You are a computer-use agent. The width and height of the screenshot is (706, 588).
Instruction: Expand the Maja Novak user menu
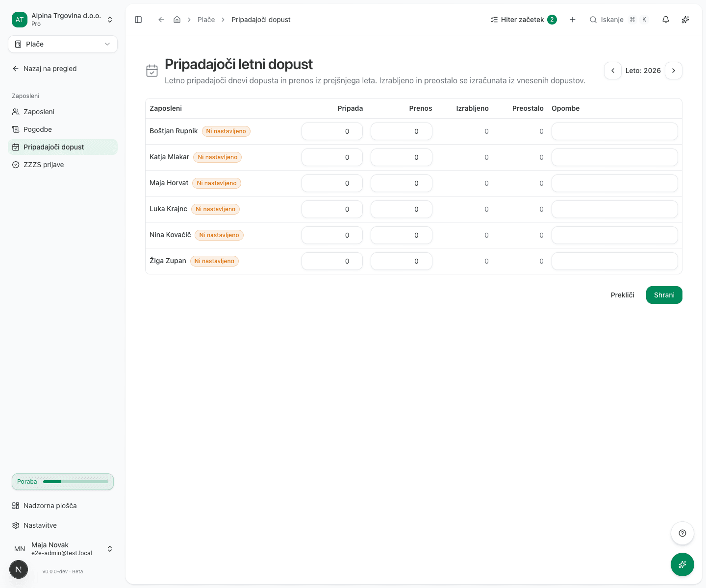(x=63, y=549)
